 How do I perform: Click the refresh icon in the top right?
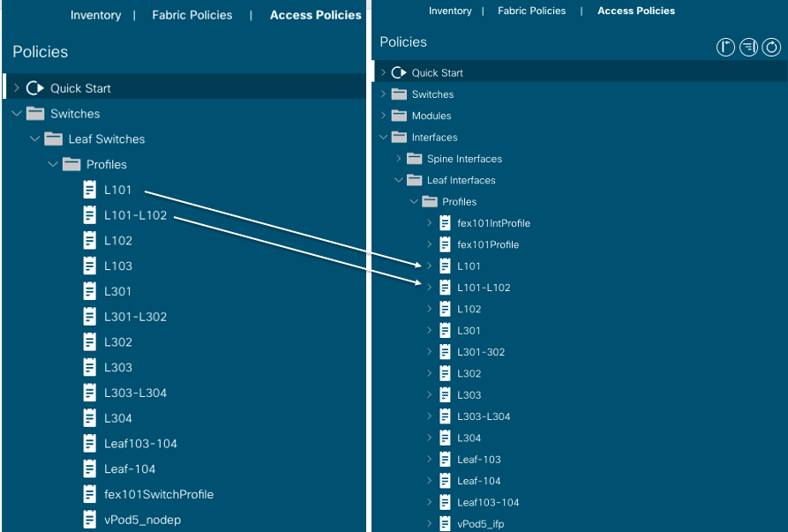(770, 47)
